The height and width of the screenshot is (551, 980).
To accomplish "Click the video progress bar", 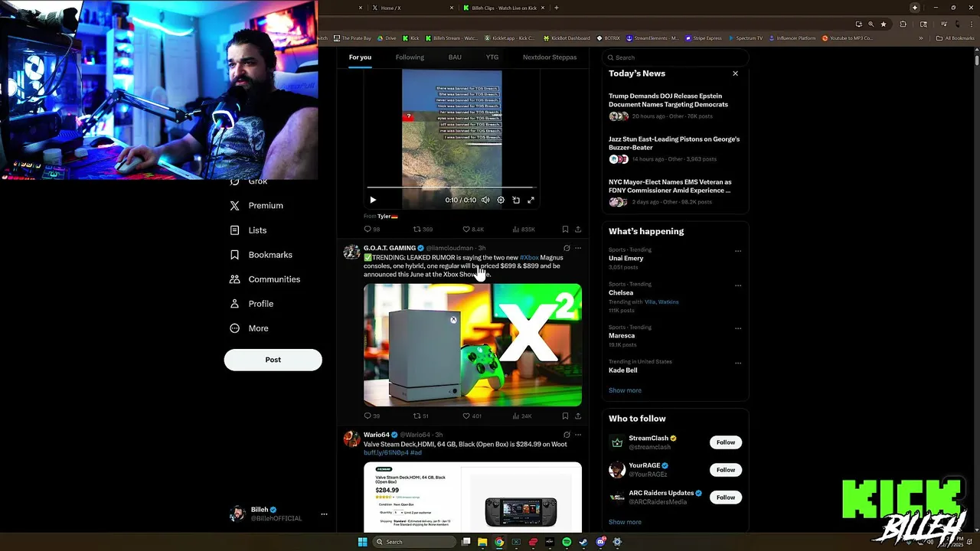I will click(x=451, y=187).
